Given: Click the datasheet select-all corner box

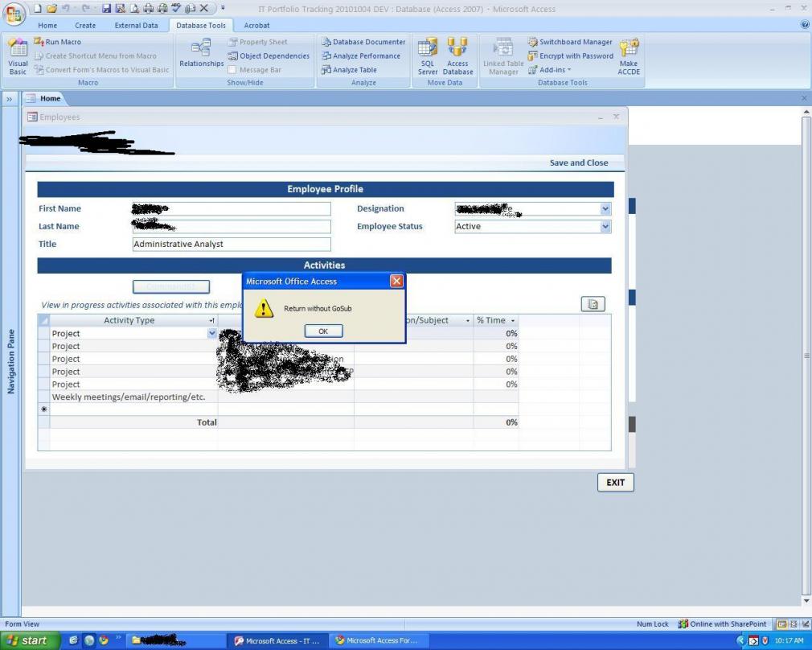Looking at the screenshot, I should coord(44,320).
